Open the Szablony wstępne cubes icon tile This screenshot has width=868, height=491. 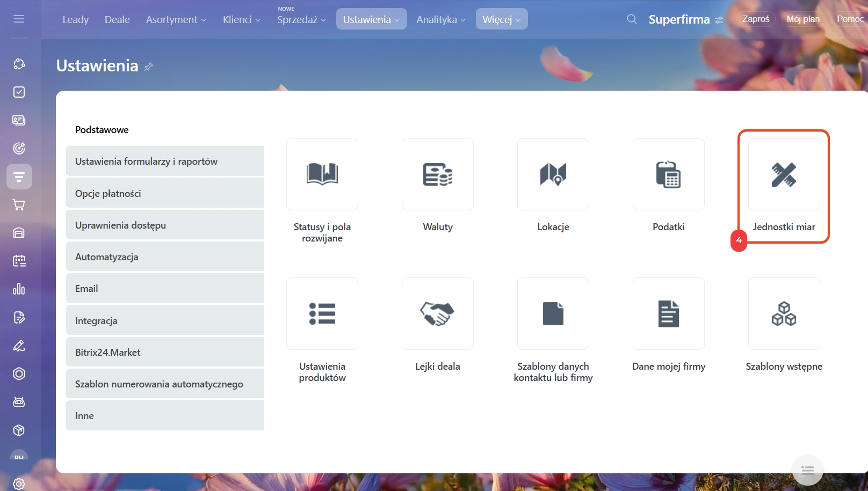(784, 313)
